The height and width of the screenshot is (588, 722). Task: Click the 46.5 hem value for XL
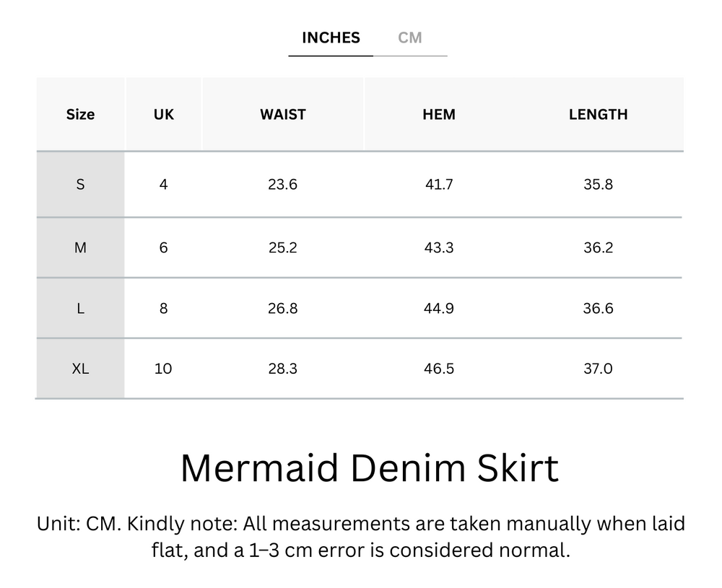pyautogui.click(x=438, y=369)
